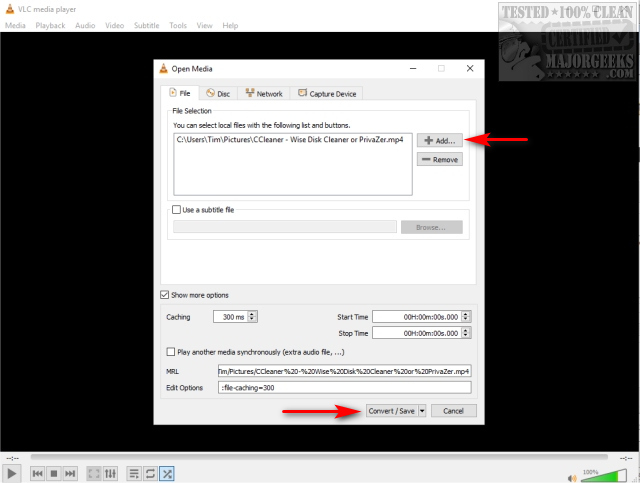640x483 pixels.
Task: Close the Open Media dialog
Action: click(470, 69)
